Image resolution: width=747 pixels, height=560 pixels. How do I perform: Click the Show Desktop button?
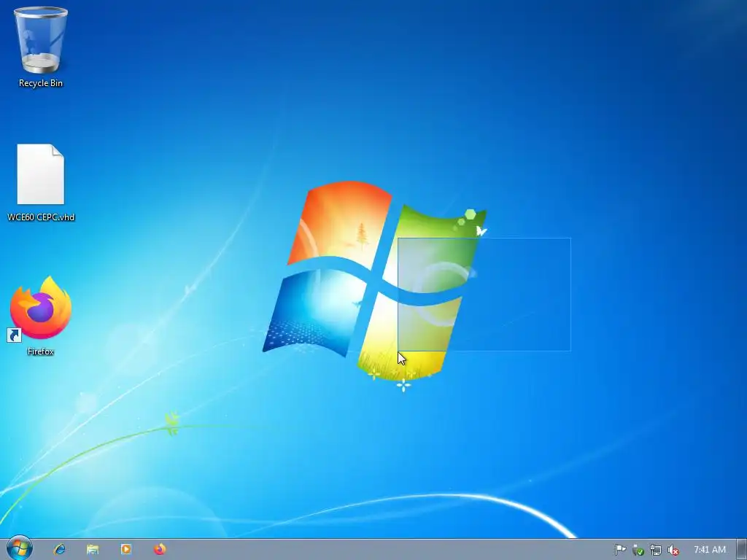[742, 550]
